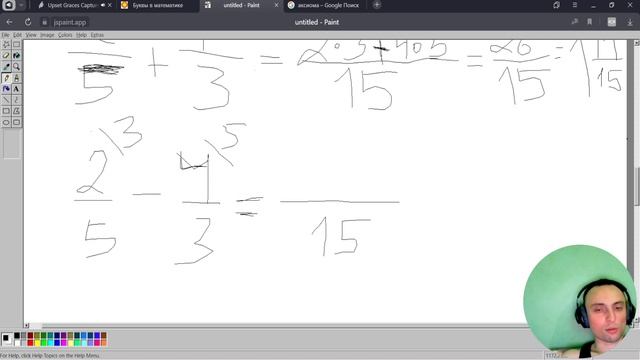The height and width of the screenshot is (360, 640).
Task: Open the File menu
Action: coord(5,35)
